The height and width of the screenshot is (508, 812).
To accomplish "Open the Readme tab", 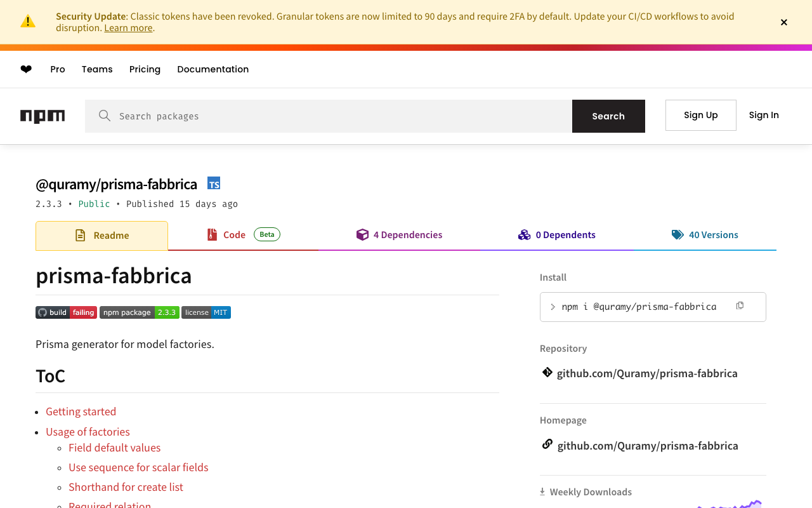I will [x=102, y=236].
